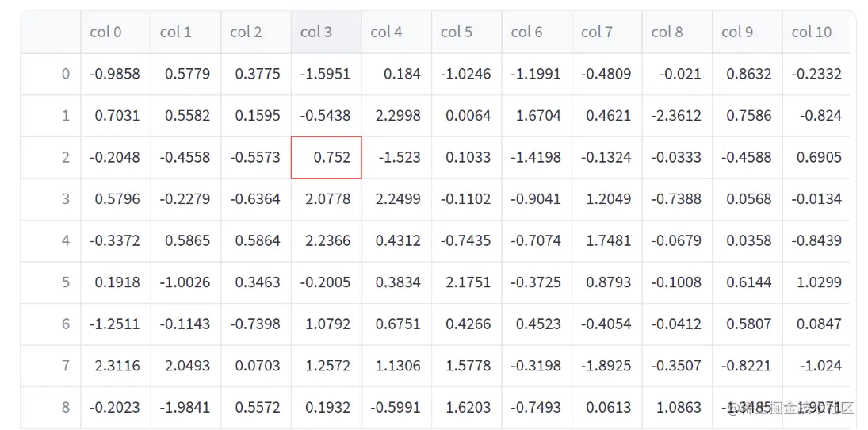Screen dimensions: 868x430
Task: Select the cell with 0.0847
Action: tap(816, 324)
